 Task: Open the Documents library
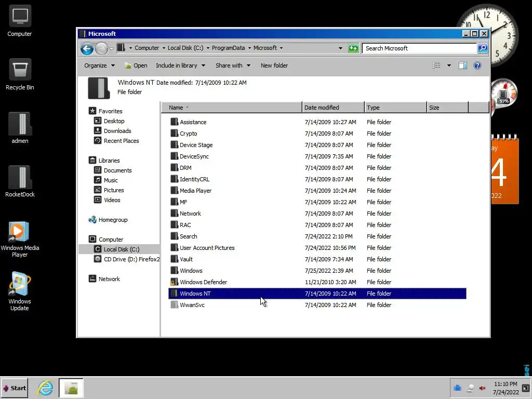click(x=117, y=170)
